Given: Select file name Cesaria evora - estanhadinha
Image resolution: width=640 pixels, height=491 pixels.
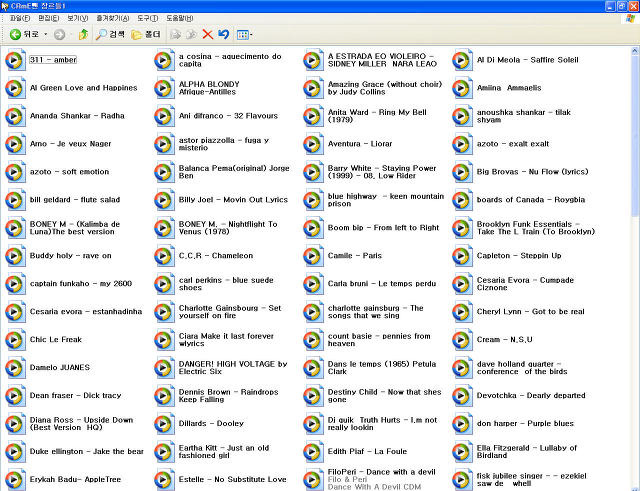Looking at the screenshot, I should [x=86, y=312].
